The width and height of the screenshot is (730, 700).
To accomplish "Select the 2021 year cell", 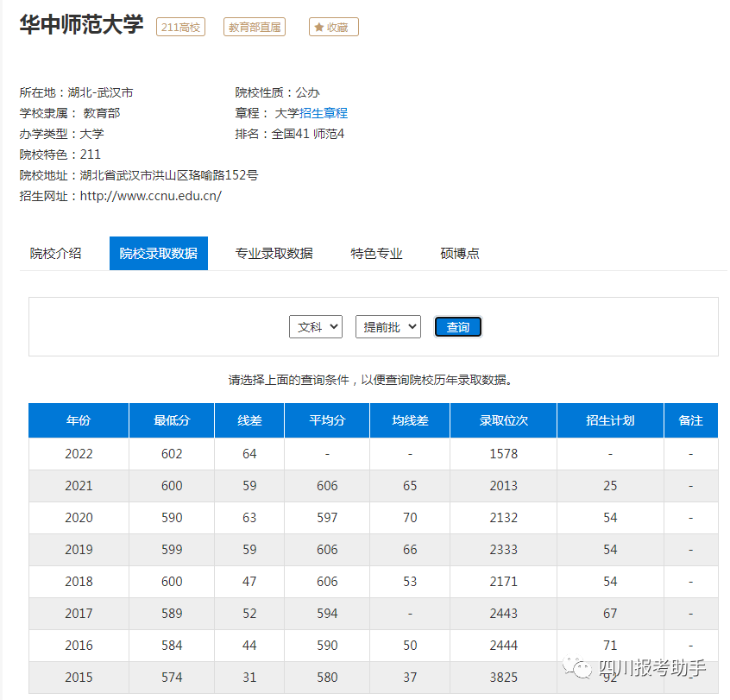I will (79, 486).
